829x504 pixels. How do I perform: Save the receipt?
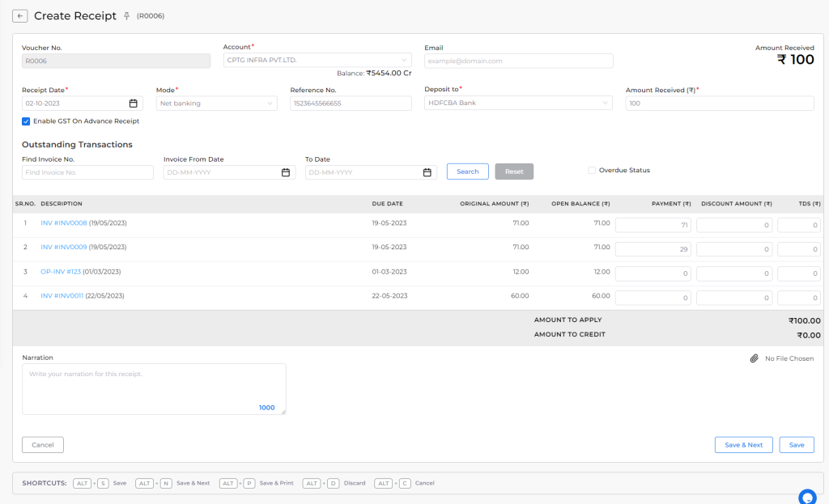[x=796, y=444]
